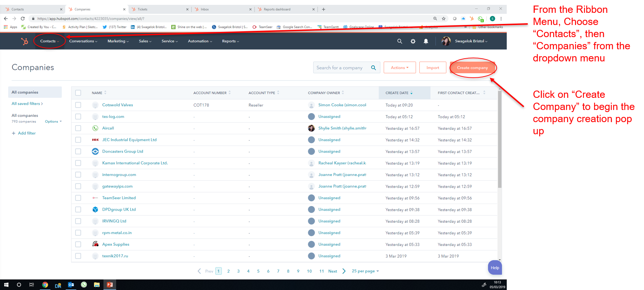This screenshot has width=644, height=290.
Task: Open the settings gear icon
Action: pos(413,41)
